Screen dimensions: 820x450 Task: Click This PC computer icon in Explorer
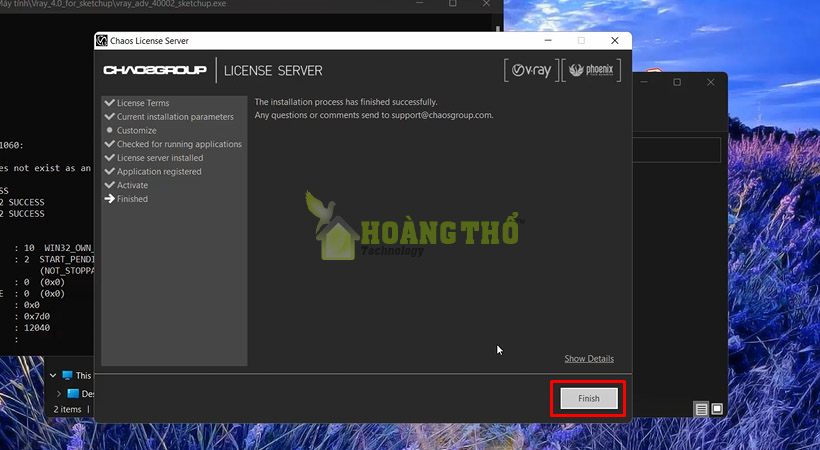click(67, 375)
